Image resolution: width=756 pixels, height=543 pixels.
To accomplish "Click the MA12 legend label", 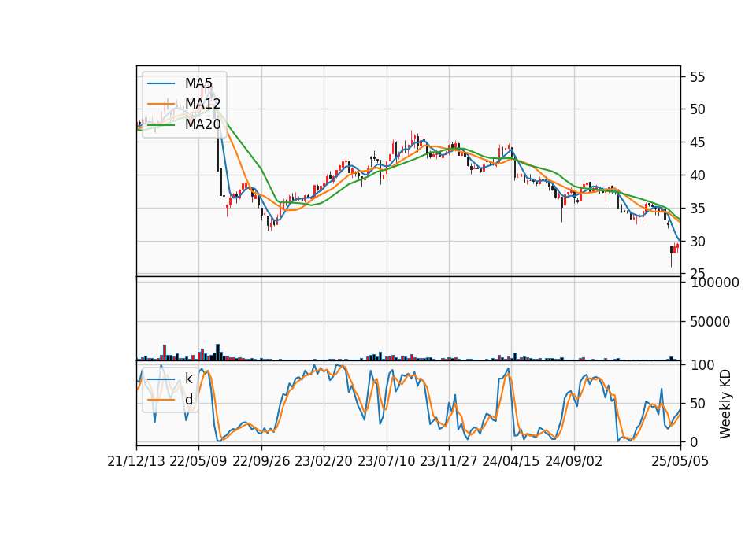I will (x=203, y=104).
